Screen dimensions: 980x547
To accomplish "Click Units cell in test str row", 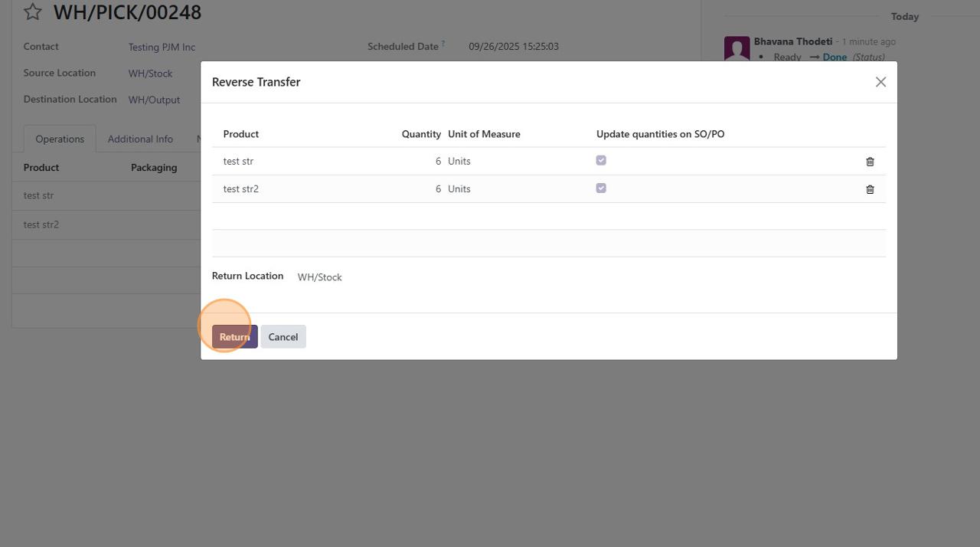I will click(459, 162).
